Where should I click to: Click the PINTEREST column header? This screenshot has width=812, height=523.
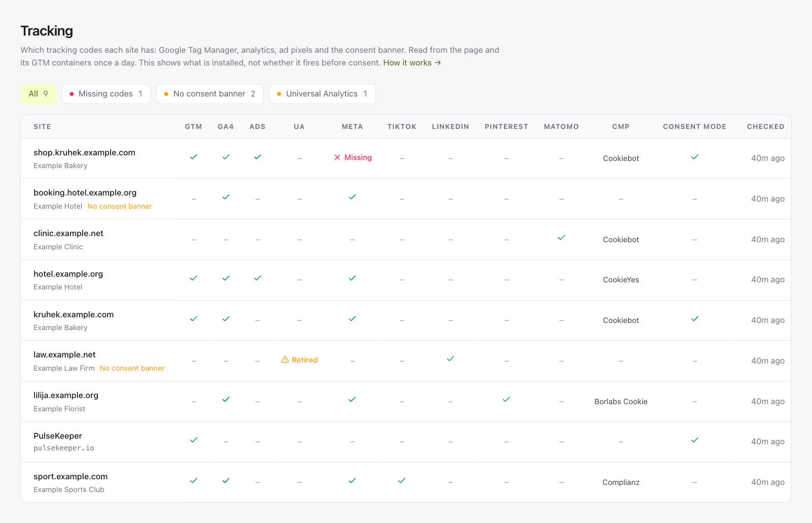[506, 127]
